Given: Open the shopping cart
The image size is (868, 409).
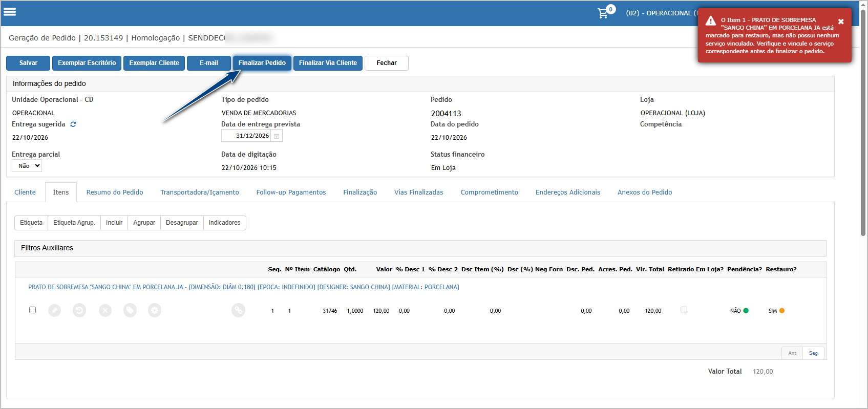Looking at the screenshot, I should (603, 13).
